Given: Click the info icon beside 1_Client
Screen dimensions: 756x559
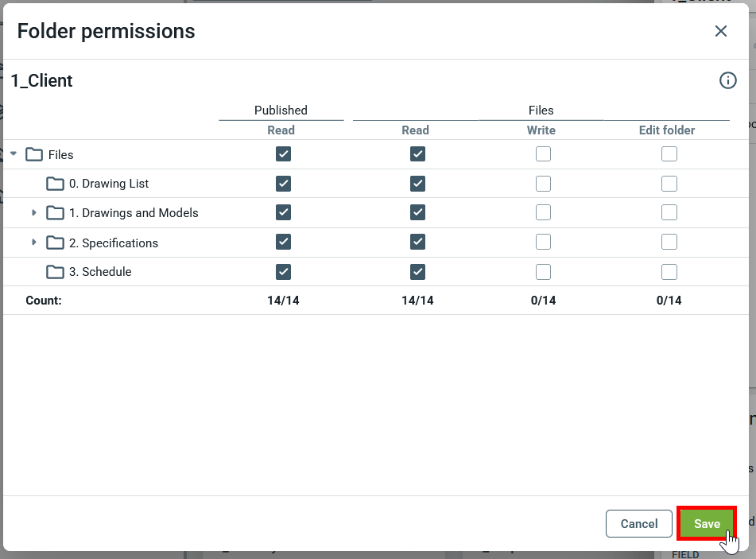Looking at the screenshot, I should 727,80.
